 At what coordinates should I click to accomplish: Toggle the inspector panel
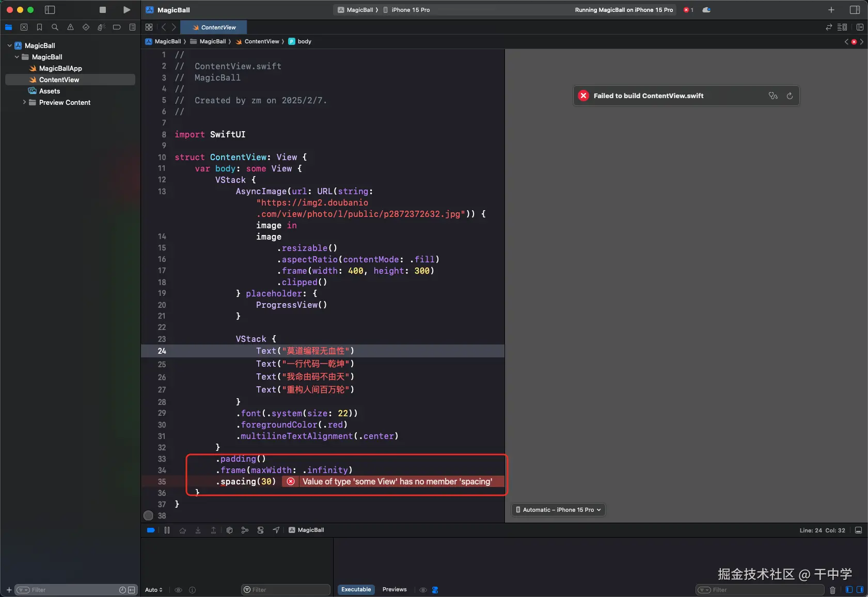click(x=855, y=10)
